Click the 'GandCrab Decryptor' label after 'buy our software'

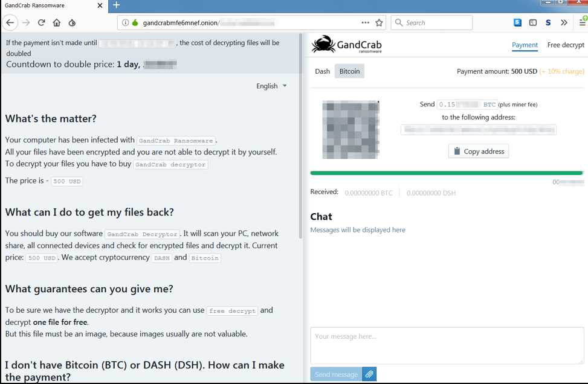tap(143, 234)
